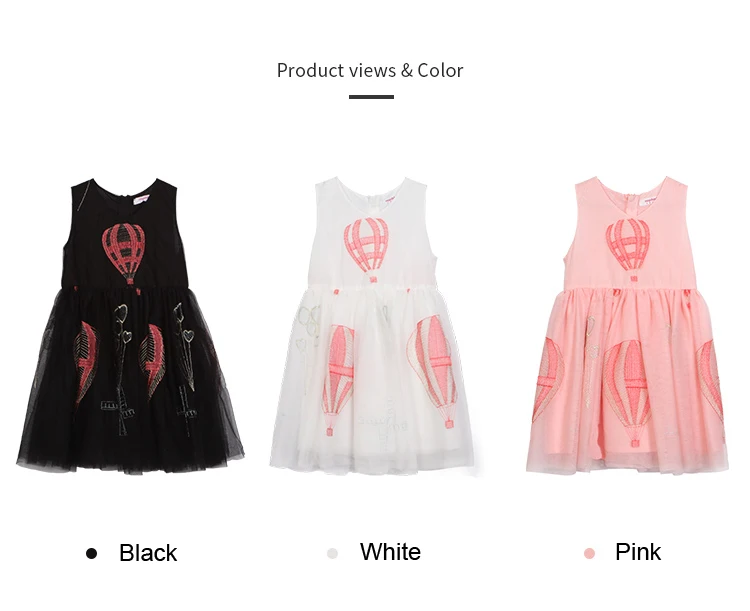
Task: Select the black color dot
Action: click(x=91, y=553)
